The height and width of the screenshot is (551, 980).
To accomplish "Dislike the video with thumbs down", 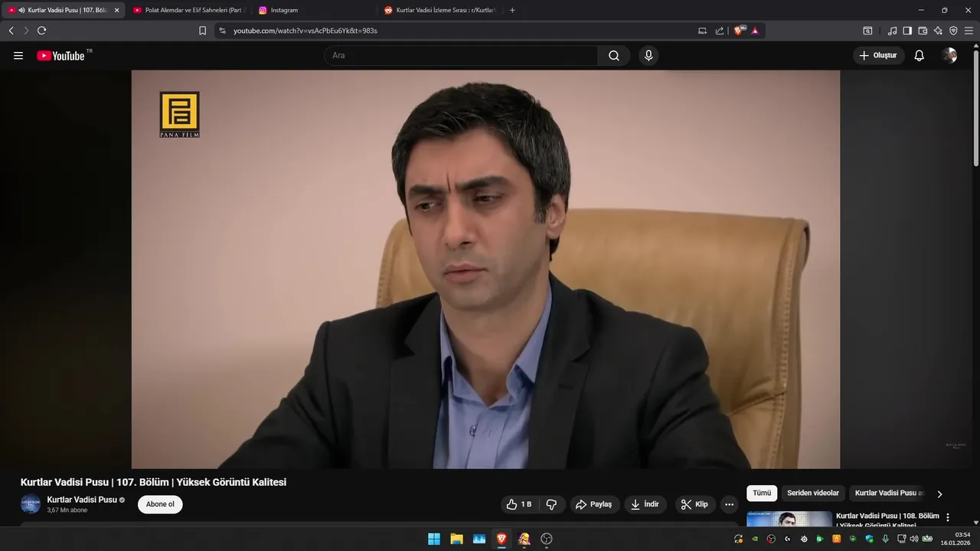I will tap(551, 504).
